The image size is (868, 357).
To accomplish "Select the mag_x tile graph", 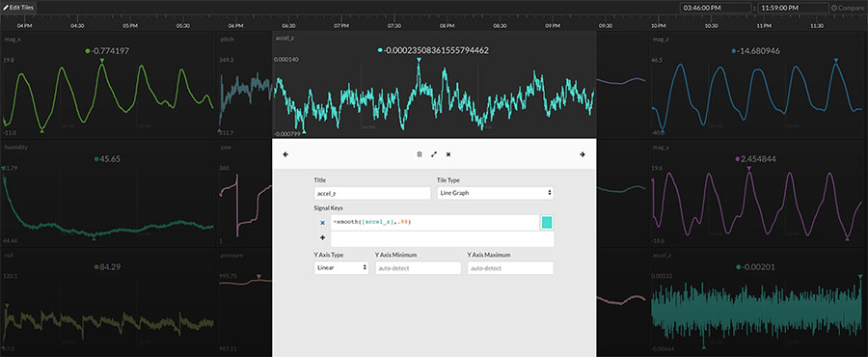I will pyautogui.click(x=108, y=96).
